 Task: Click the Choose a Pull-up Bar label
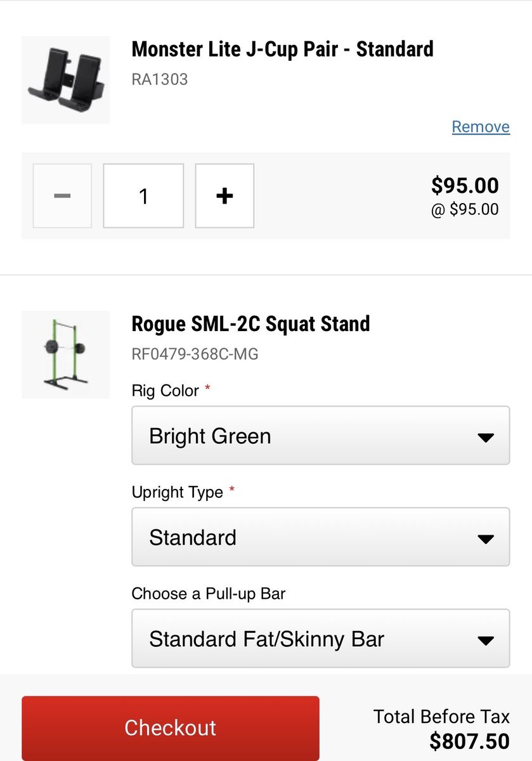click(x=209, y=594)
